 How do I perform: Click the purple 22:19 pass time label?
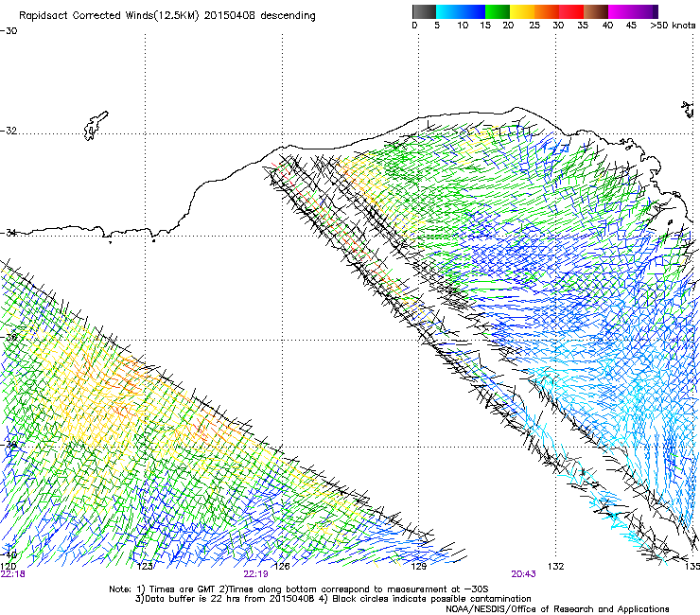[x=255, y=574]
